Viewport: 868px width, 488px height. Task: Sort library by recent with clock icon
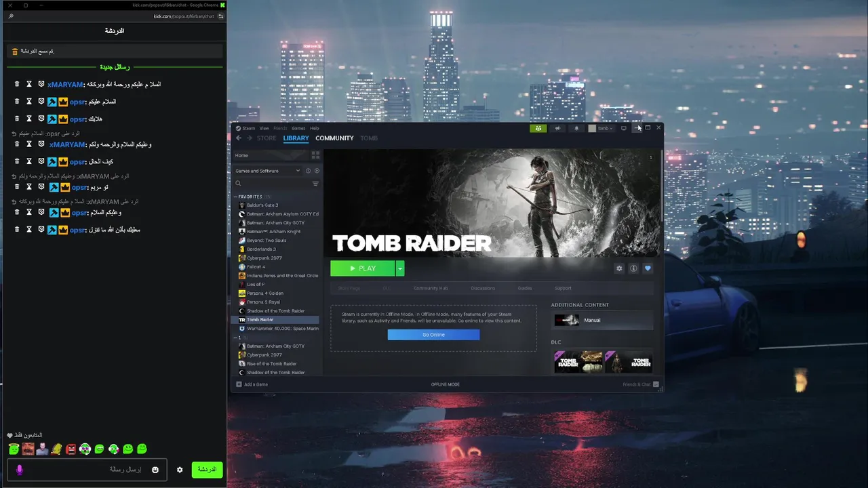click(308, 171)
